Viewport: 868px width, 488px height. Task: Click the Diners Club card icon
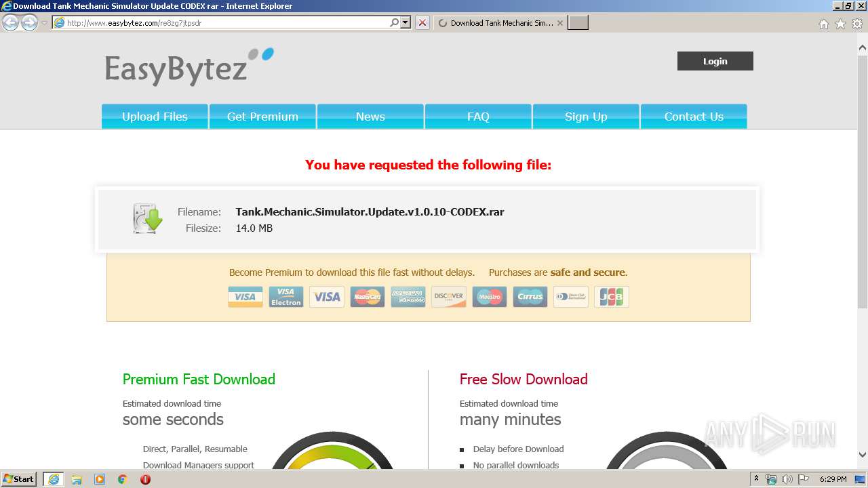click(x=571, y=297)
